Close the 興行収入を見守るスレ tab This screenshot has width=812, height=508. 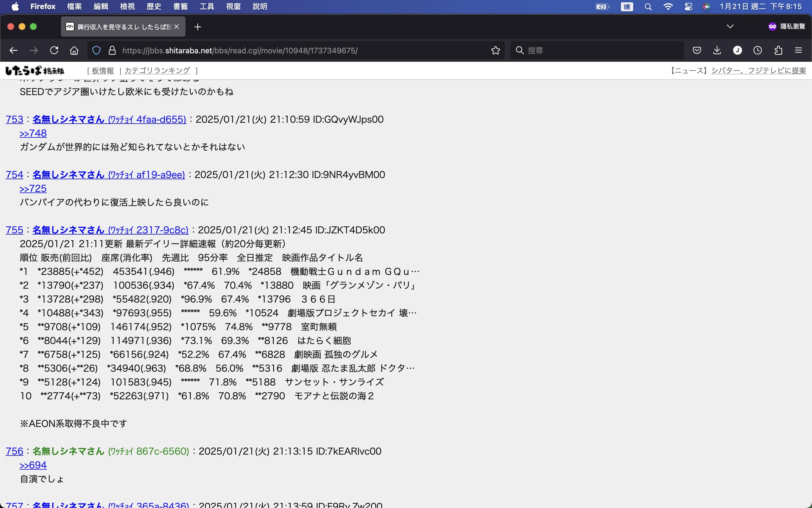pyautogui.click(x=176, y=27)
